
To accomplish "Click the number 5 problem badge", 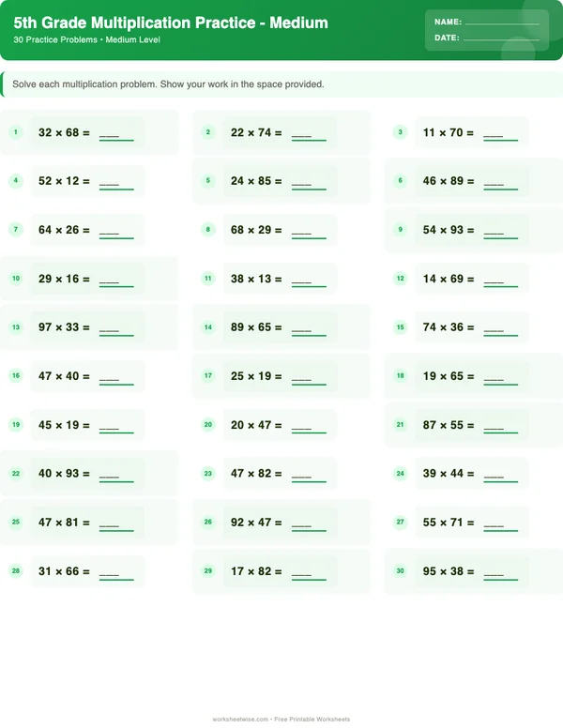I will click(208, 181).
